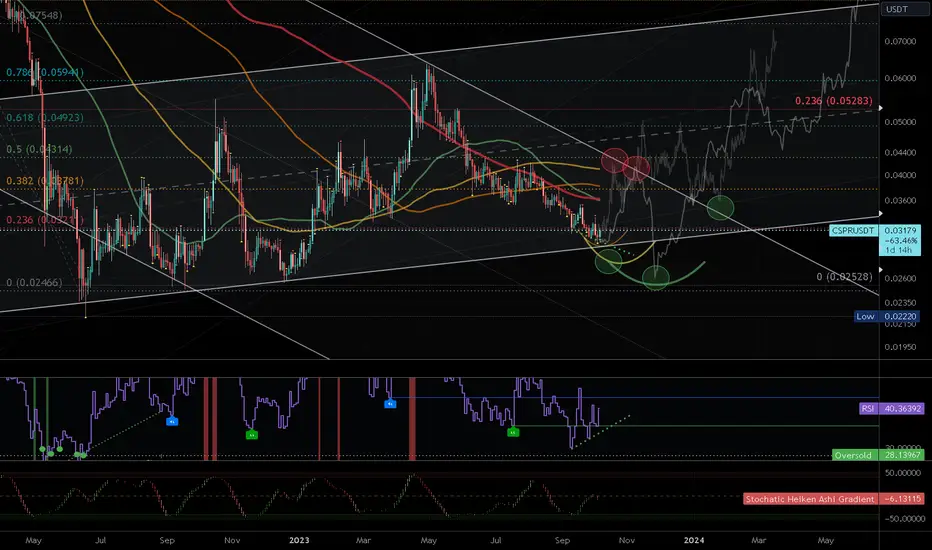Select the 0.786 (0.05941) Fibonacci label
The height and width of the screenshot is (550, 932).
[x=45, y=72]
